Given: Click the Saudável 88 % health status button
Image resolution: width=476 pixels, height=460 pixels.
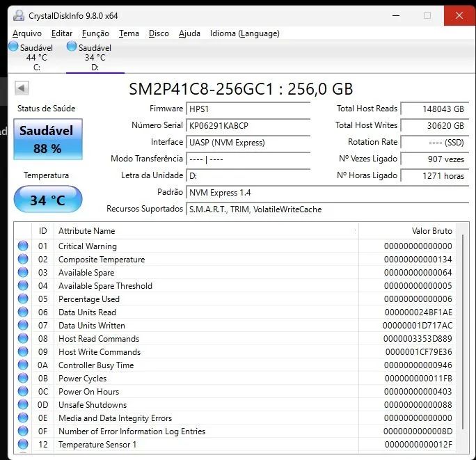Looking at the screenshot, I should (48, 139).
